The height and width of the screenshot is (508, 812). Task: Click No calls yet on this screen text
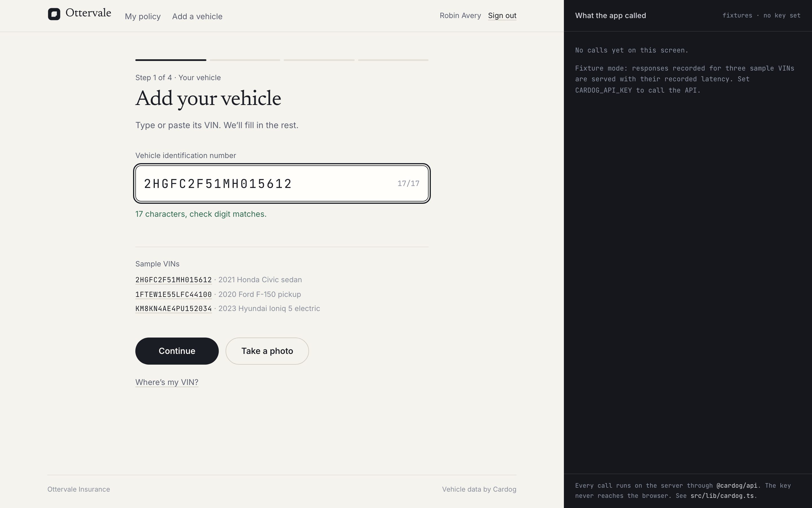coord(632,51)
